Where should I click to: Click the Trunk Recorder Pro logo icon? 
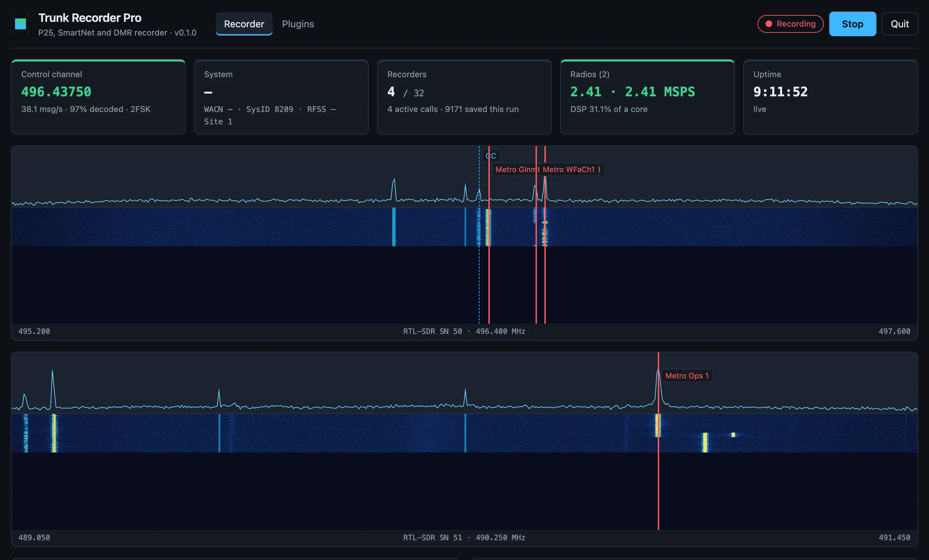[20, 24]
